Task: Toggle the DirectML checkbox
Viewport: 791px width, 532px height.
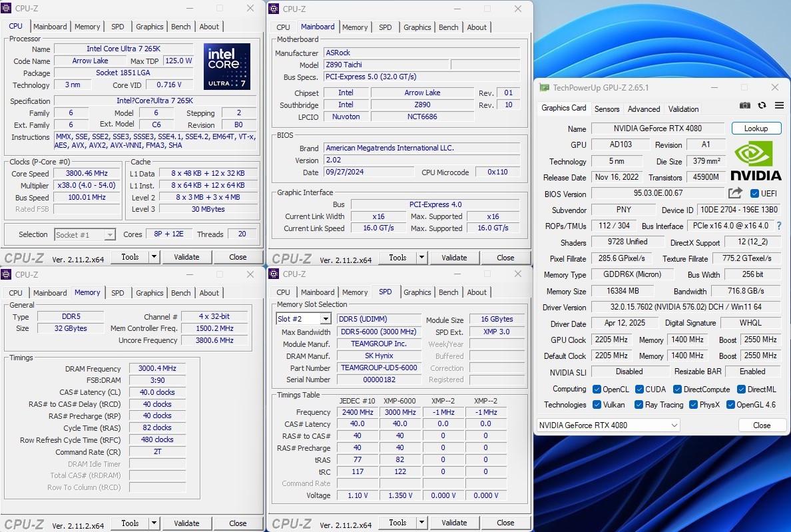Action: pos(742,390)
